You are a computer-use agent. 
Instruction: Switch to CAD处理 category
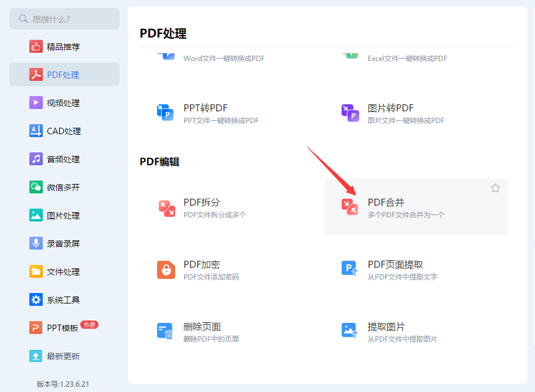(x=64, y=131)
